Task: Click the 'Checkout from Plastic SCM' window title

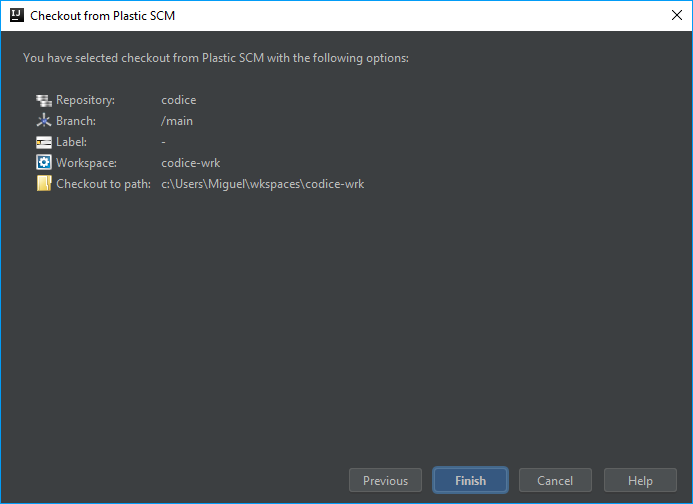Action: pos(103,15)
